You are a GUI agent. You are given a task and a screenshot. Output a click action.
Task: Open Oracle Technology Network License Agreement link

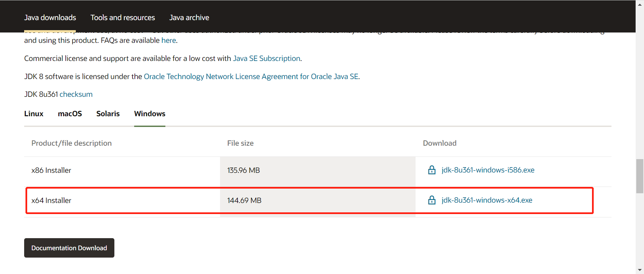(251, 77)
